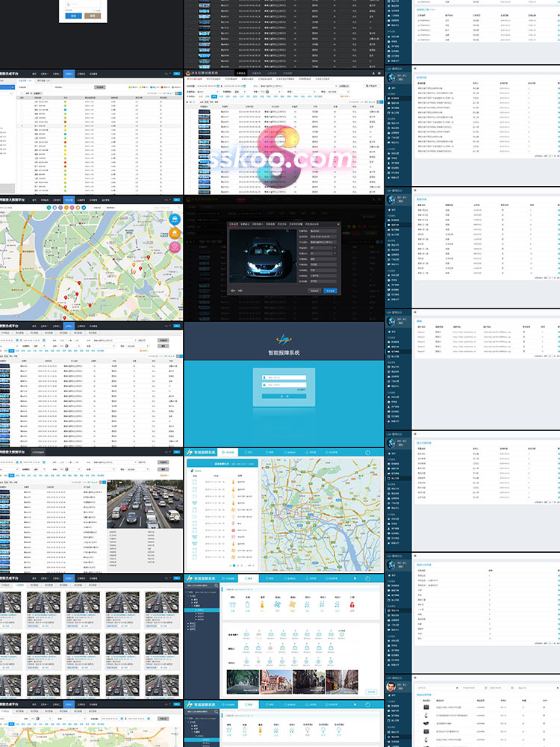Click the red status legend dot above the table
Viewport: 560px width, 747px height.
(x=163, y=87)
